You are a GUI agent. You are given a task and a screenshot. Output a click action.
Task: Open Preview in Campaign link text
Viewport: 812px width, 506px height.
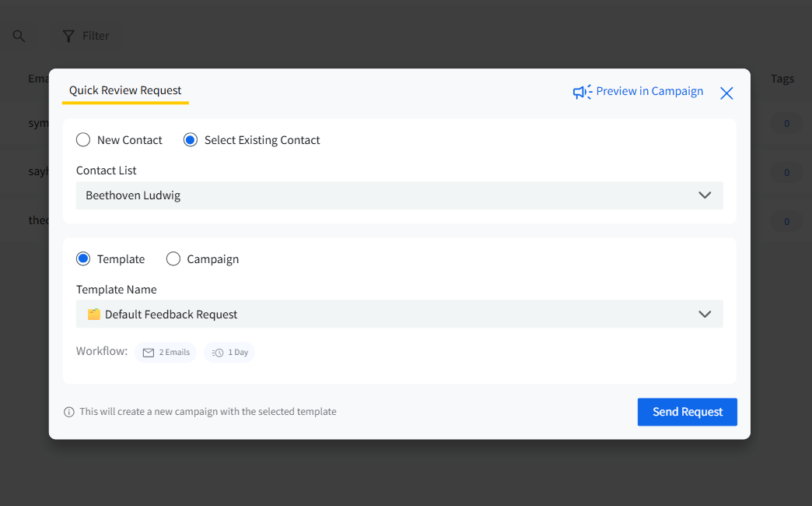click(x=649, y=91)
